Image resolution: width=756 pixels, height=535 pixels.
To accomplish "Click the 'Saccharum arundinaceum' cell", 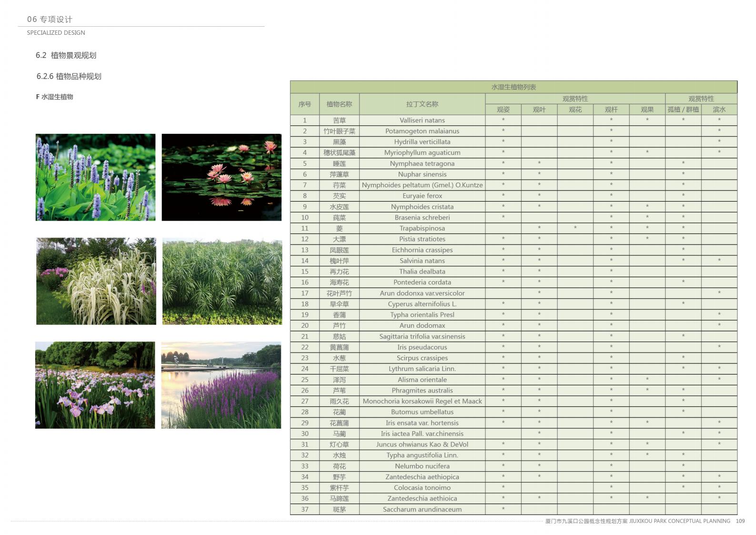I will click(x=422, y=509).
